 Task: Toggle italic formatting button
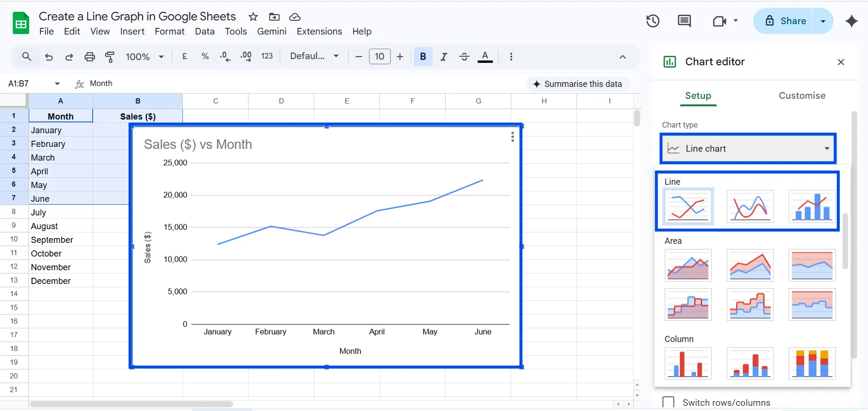pos(443,57)
